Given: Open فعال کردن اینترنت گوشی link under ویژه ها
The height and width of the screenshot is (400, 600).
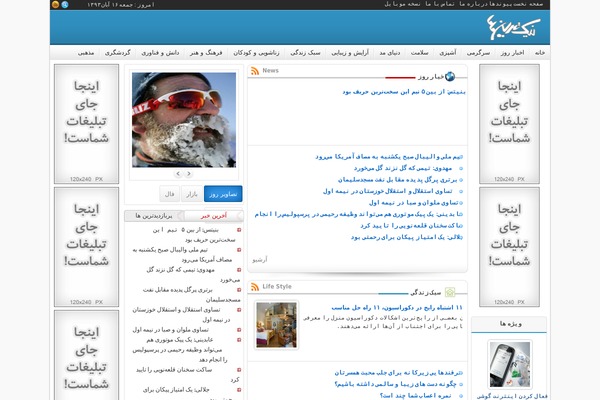Looking at the screenshot, I should point(512,397).
